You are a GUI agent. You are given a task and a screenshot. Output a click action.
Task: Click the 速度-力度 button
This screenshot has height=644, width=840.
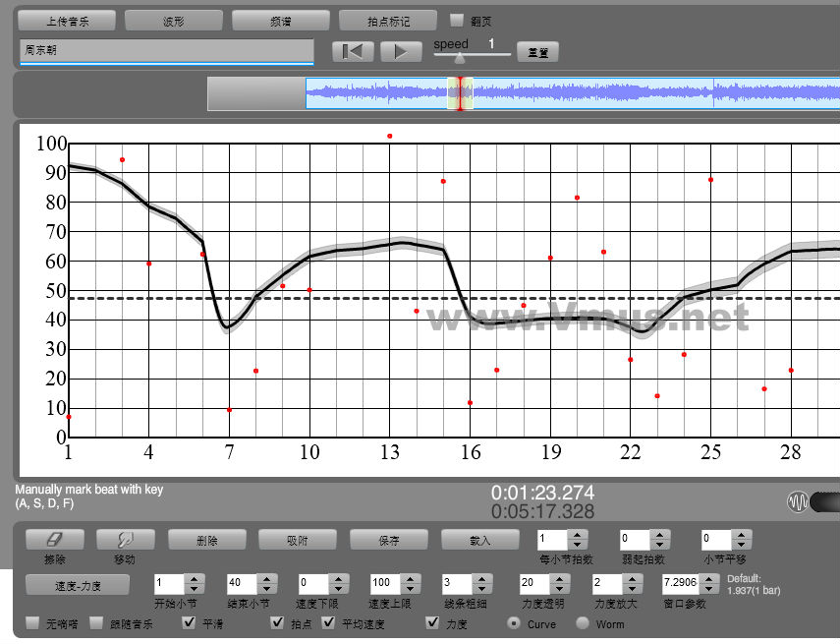(78, 585)
